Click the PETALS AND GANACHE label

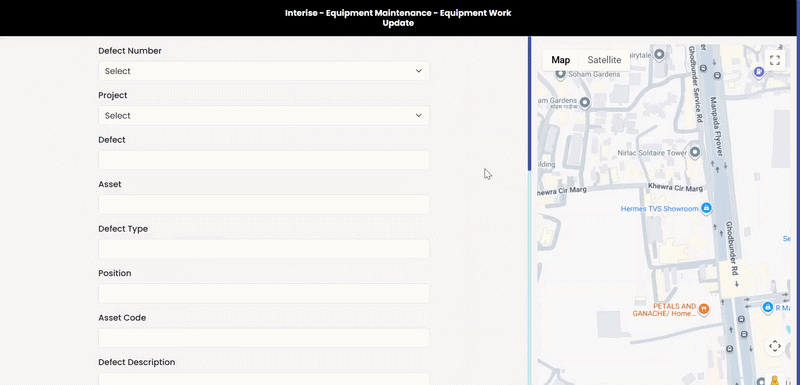click(664, 310)
